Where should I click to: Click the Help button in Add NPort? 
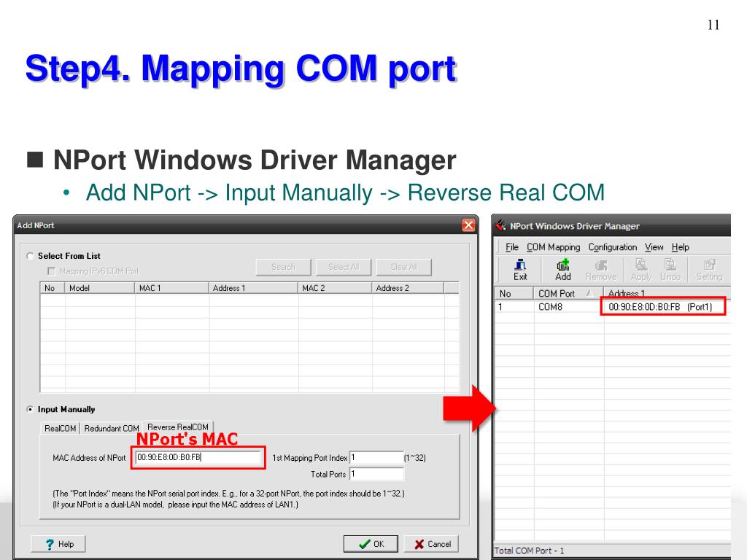tap(58, 544)
